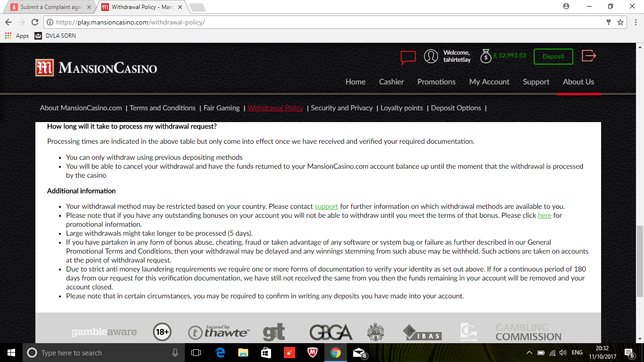The width and height of the screenshot is (644, 362).
Task: Open the My Account navigation item
Action: 489,82
